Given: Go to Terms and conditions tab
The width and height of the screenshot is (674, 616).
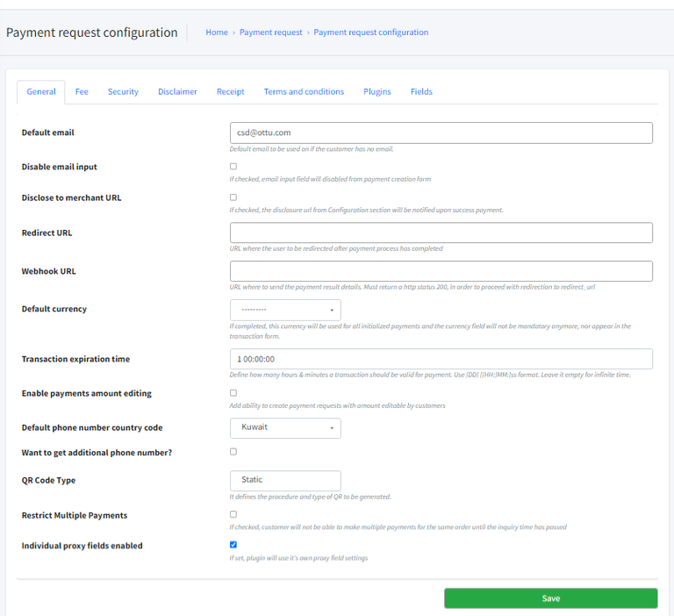Looking at the screenshot, I should 304,91.
